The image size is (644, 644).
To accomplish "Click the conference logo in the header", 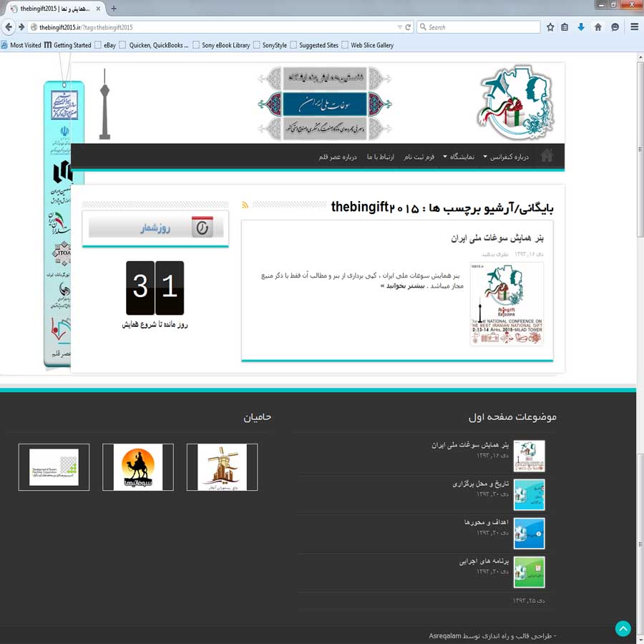I will click(517, 102).
